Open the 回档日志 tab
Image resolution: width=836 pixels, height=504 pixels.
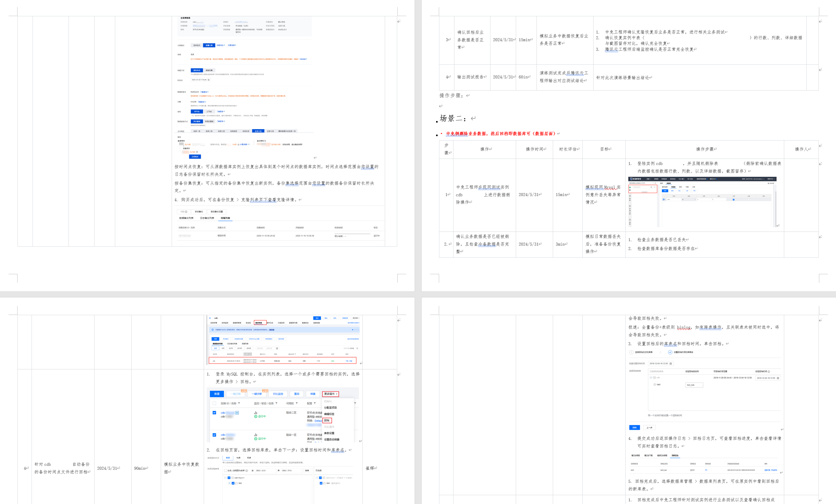[x=675, y=456]
